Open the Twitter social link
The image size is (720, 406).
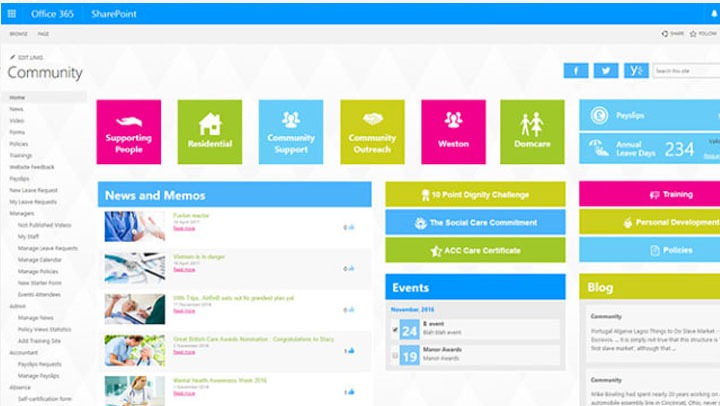[605, 71]
